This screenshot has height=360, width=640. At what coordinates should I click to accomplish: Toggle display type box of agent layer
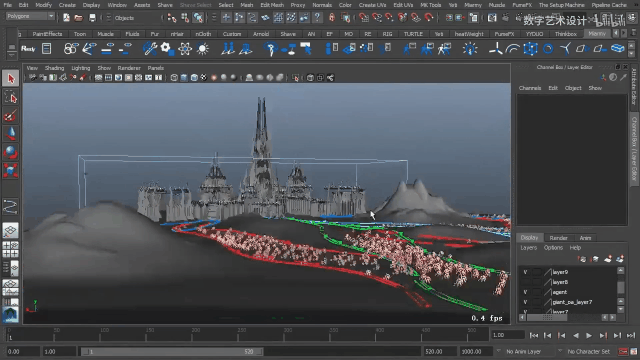[537, 292]
